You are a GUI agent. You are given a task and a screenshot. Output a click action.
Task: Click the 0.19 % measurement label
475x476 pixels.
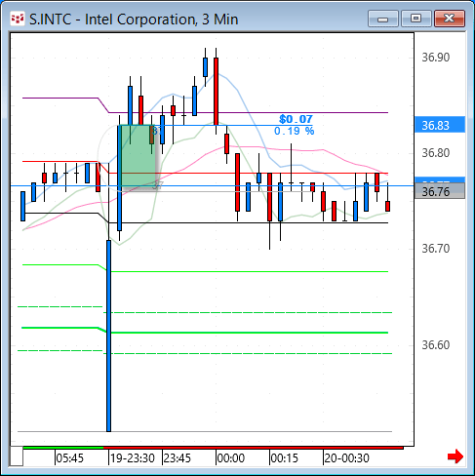(x=295, y=131)
